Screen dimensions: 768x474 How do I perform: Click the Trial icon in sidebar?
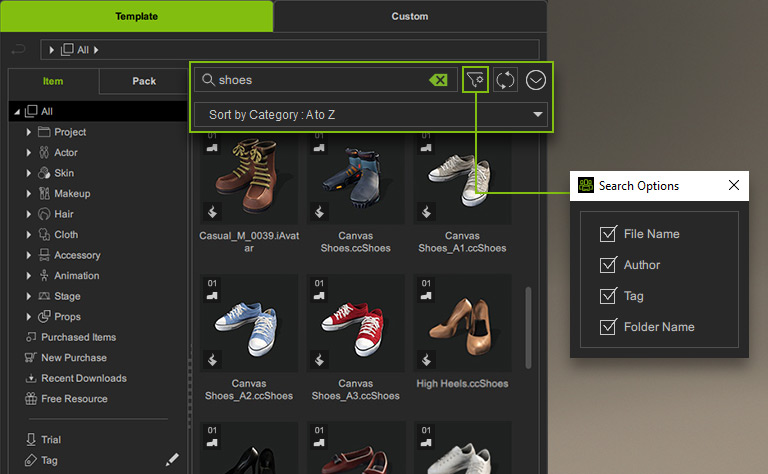pyautogui.click(x=31, y=439)
